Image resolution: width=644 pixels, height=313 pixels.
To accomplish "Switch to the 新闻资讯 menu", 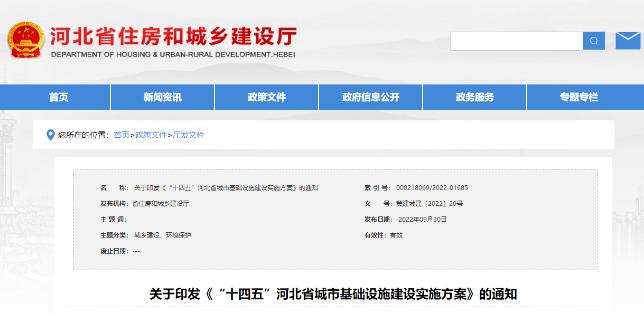I will click(x=162, y=97).
